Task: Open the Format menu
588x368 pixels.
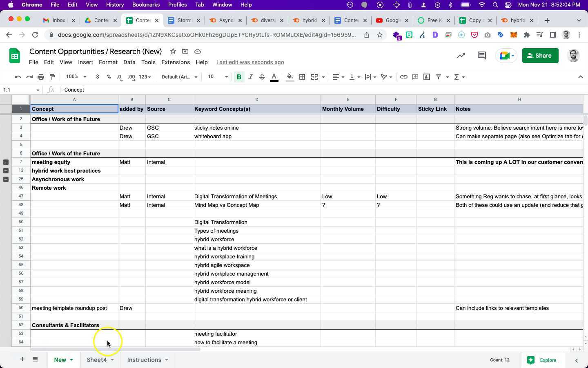Action: (x=108, y=62)
